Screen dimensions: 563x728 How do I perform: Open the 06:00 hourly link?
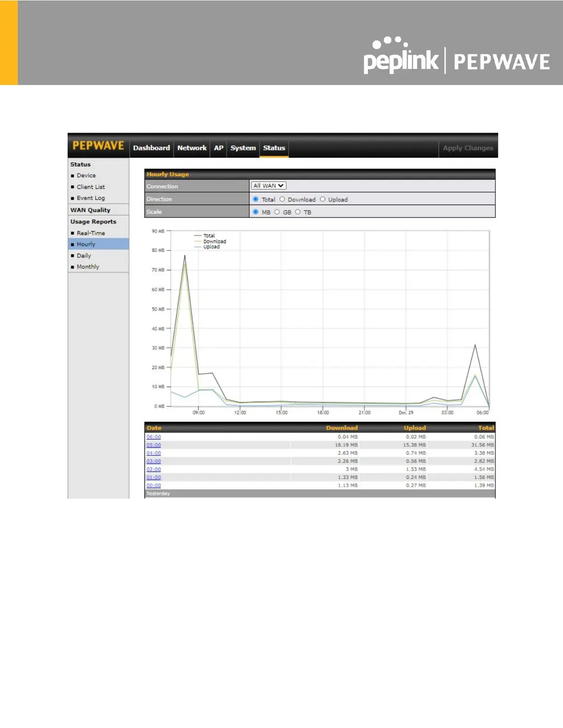click(x=154, y=437)
